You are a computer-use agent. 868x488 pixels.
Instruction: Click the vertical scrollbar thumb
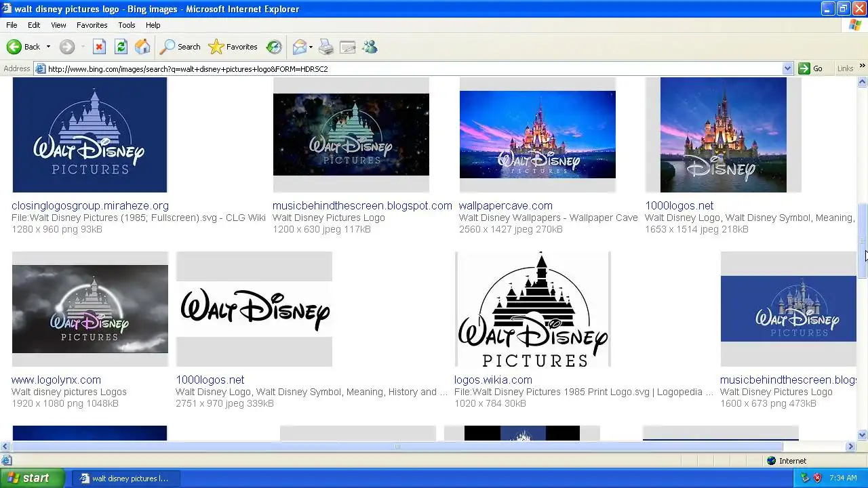tap(863, 241)
